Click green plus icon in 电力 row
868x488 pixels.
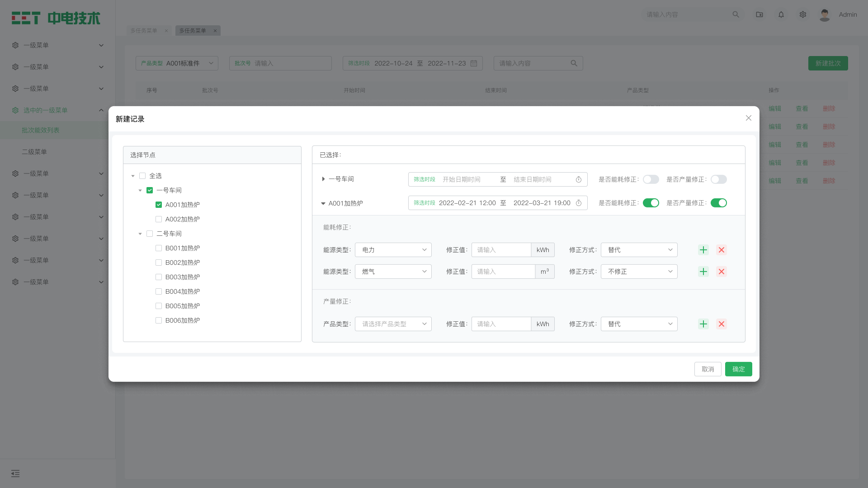click(703, 250)
